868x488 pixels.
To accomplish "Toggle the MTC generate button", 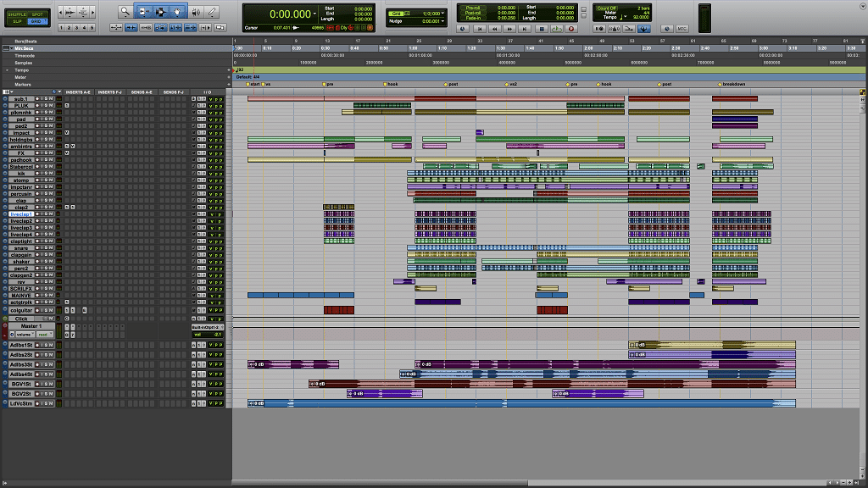I will pyautogui.click(x=682, y=29).
